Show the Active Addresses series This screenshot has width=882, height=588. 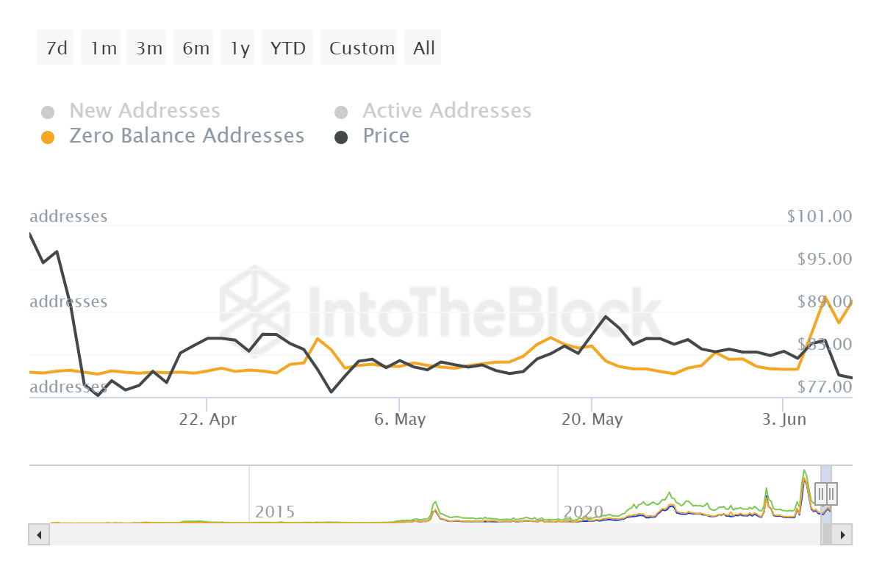coord(447,110)
